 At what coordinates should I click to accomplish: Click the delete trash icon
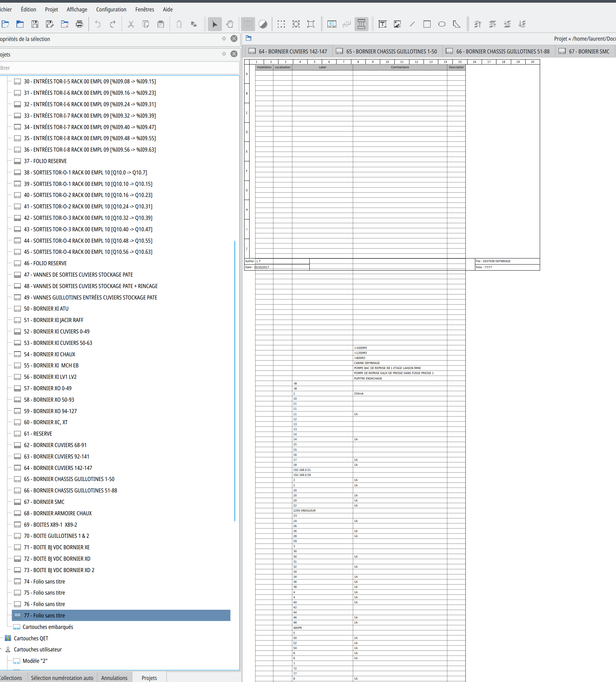point(179,24)
